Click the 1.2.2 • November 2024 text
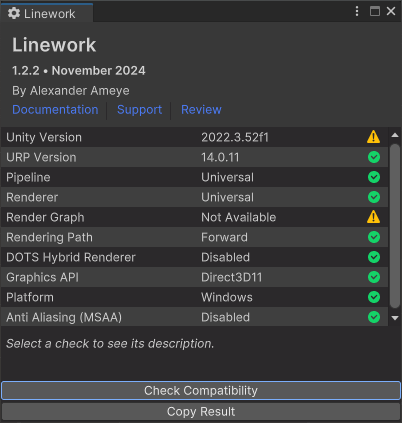Screen dimensions: 402x423 [79, 71]
